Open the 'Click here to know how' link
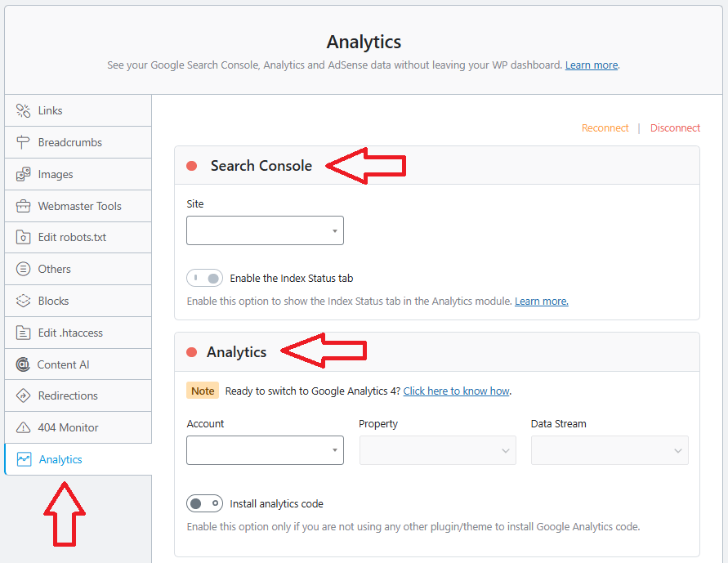Screen dimensions: 728x563 [x=456, y=391]
